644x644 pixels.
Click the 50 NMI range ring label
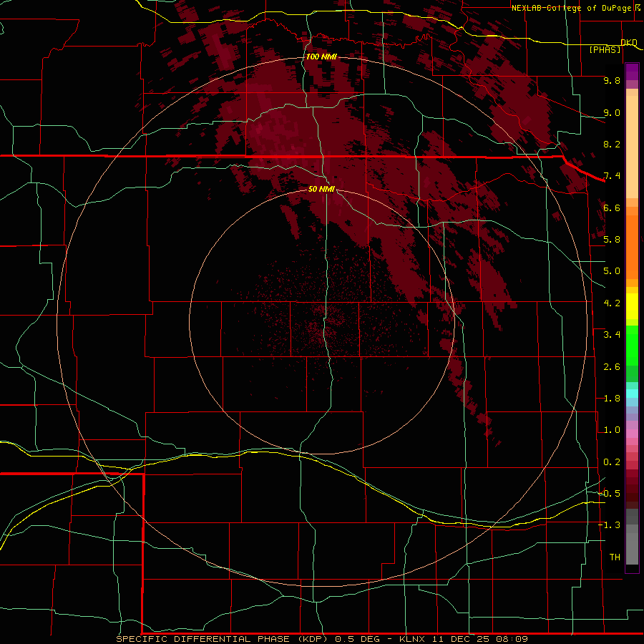321,189
